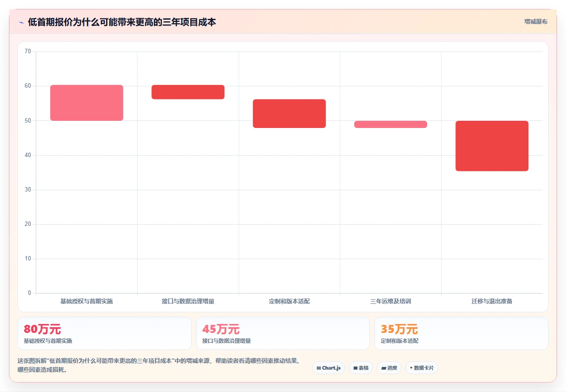
Task: Click the y-axis value 60
Action: (x=28, y=86)
